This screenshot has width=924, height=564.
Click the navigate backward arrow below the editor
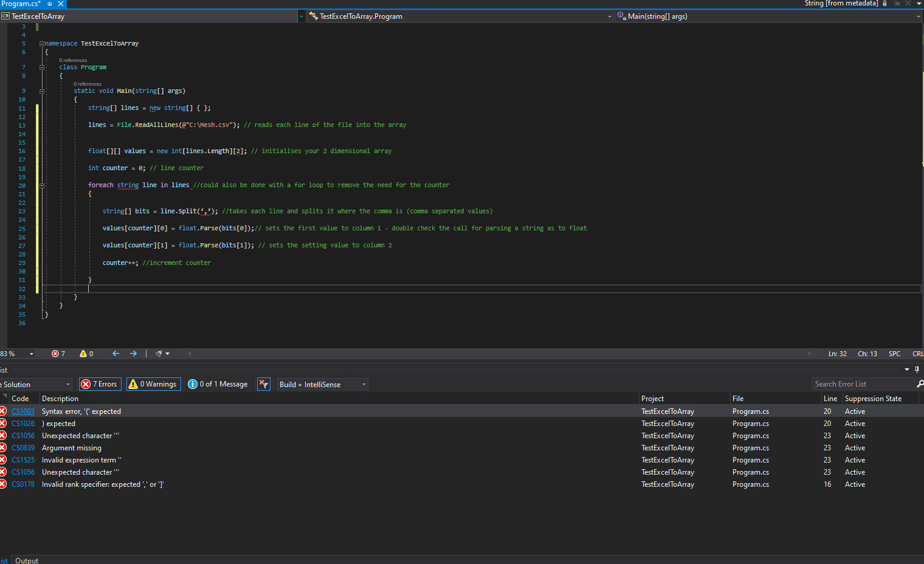[115, 354]
